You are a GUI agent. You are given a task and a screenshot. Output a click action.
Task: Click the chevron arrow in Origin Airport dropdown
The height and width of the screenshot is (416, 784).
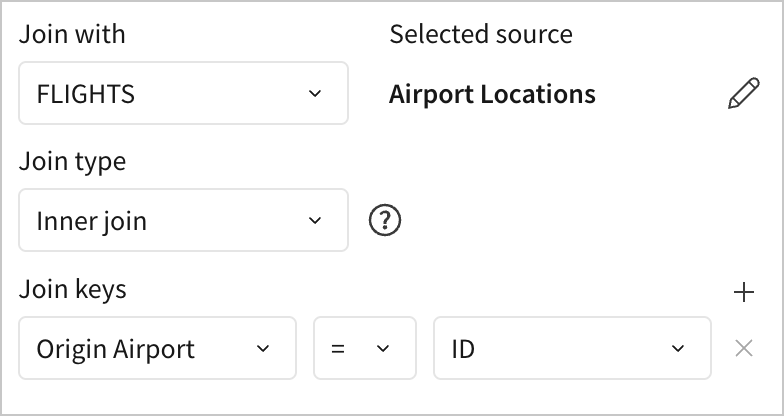coord(263,349)
